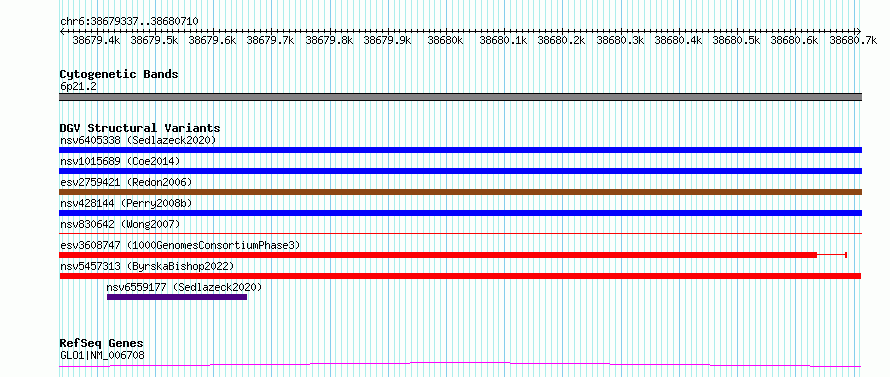Click the 38680.3k ruler mark
The width and height of the screenshot is (890, 377).
(x=620, y=40)
